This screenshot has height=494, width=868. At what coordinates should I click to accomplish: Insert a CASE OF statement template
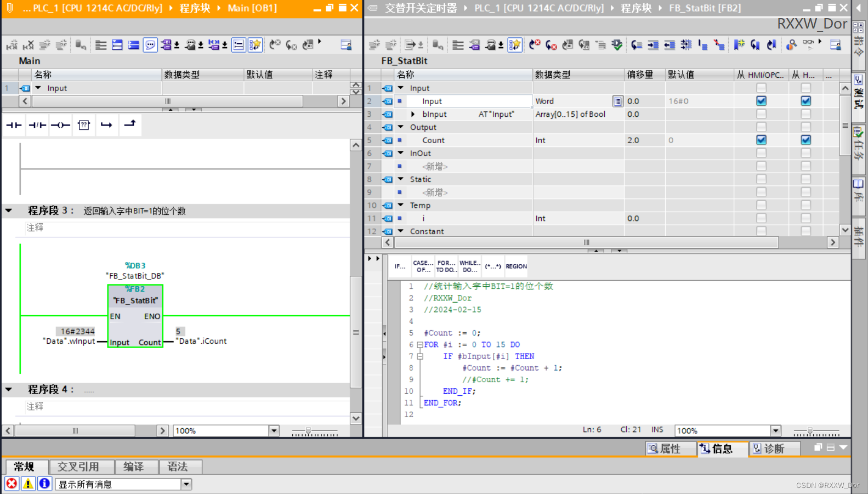click(423, 266)
